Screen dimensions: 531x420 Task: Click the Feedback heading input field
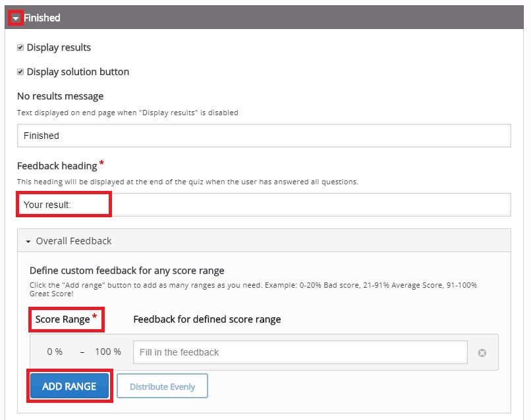(x=264, y=205)
